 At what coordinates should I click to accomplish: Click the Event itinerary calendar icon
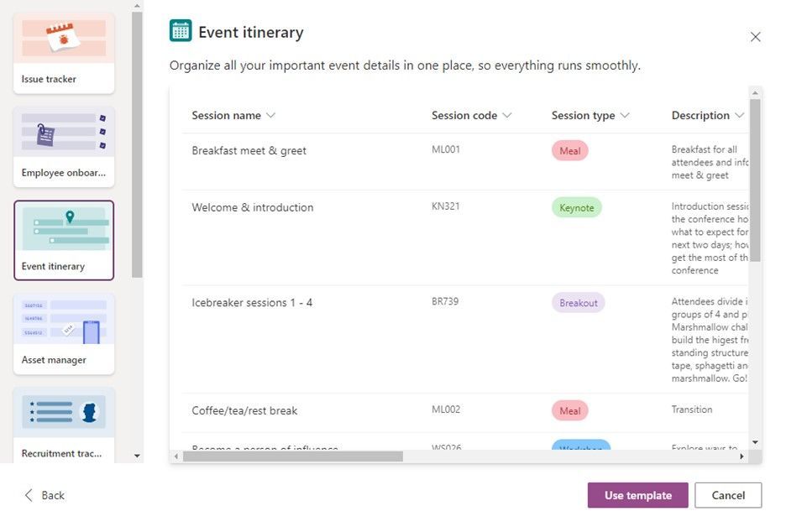click(181, 31)
